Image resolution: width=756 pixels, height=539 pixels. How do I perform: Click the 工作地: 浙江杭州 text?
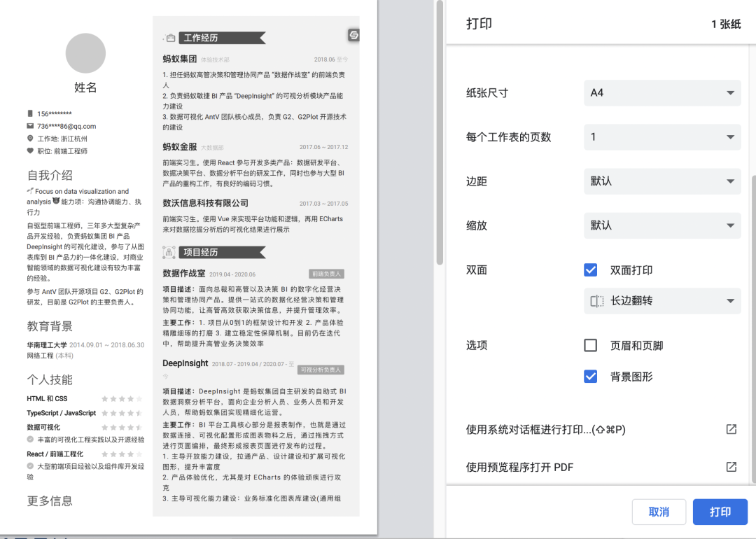click(62, 139)
